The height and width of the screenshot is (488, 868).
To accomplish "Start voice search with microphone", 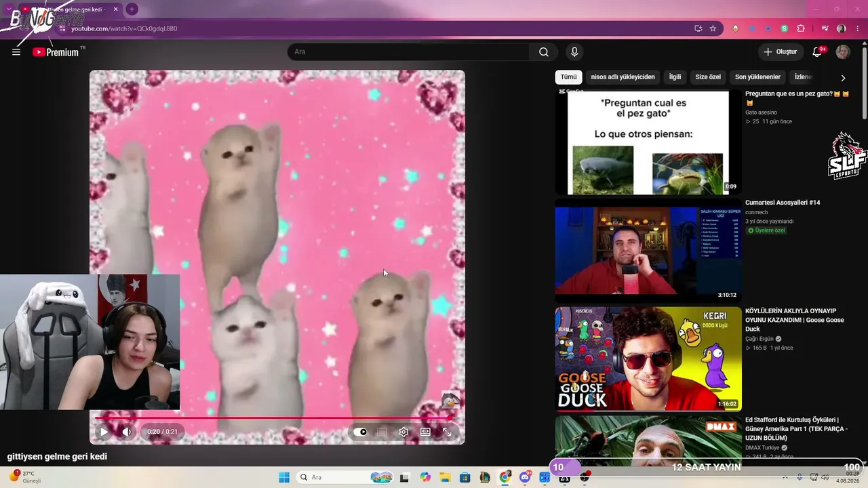I will coord(574,52).
